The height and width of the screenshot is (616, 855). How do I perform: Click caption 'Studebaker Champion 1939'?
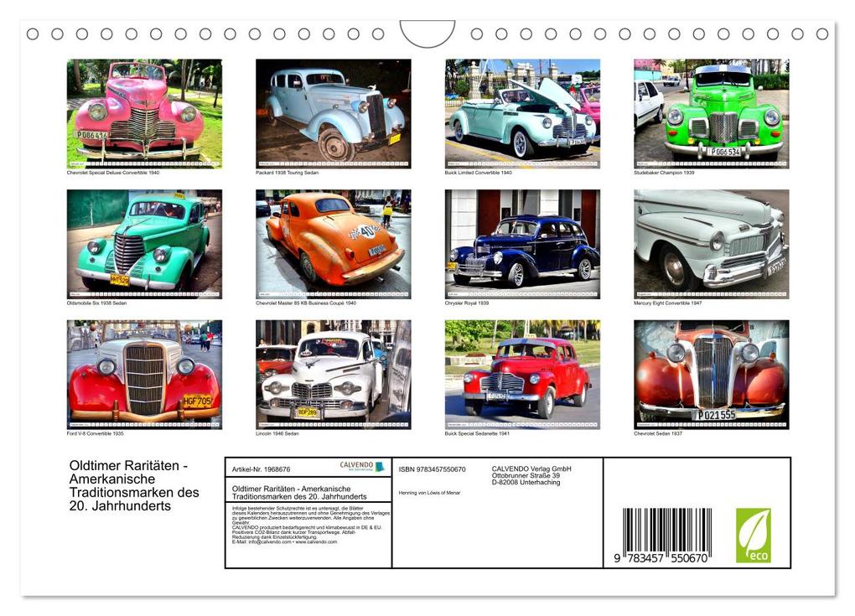(664, 173)
